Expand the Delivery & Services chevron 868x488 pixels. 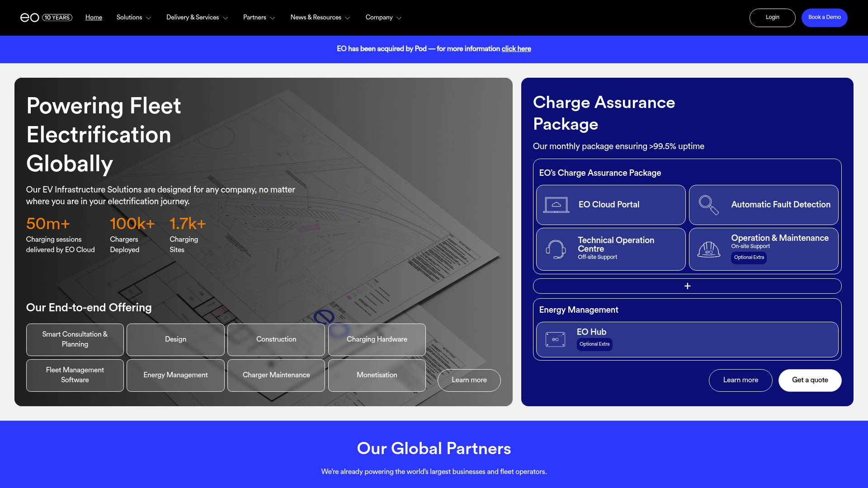coord(226,18)
